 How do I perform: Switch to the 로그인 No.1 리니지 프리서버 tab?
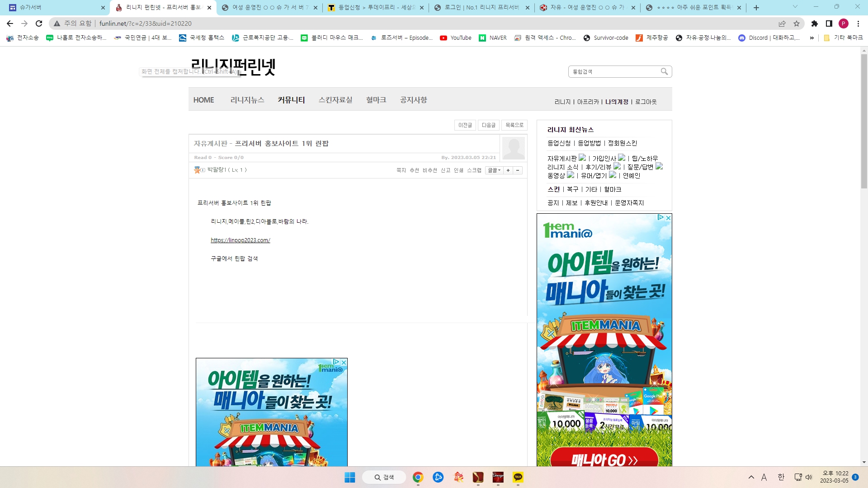(x=481, y=8)
